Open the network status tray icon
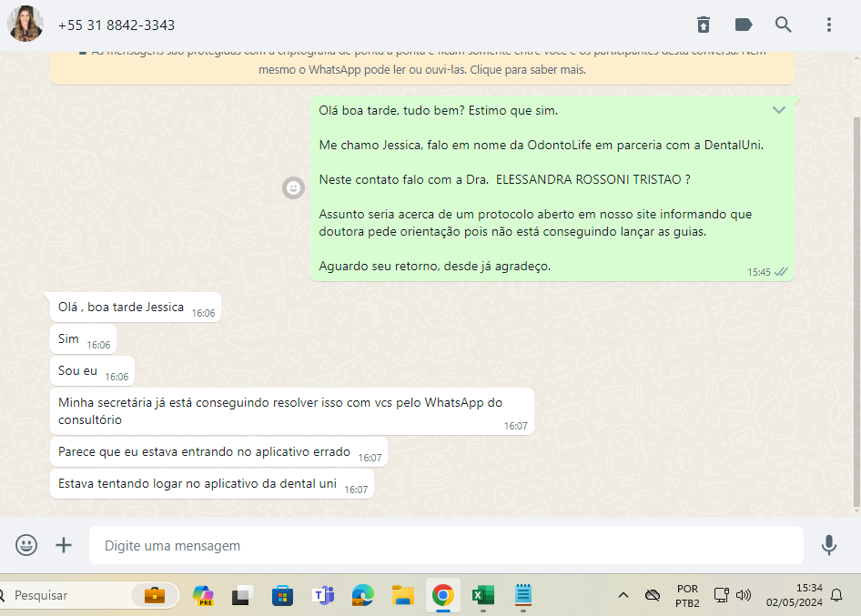This screenshot has height=616, width=861. click(x=721, y=595)
